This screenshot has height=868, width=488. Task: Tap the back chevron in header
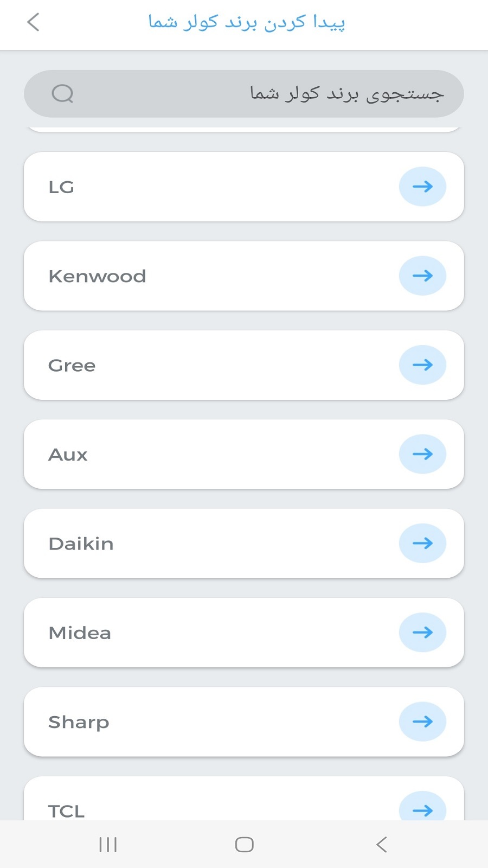coord(33,22)
